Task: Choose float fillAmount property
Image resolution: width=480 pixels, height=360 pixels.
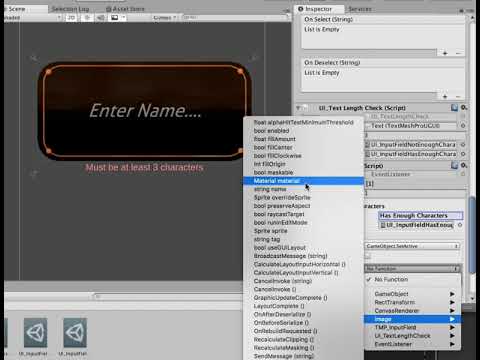Action: (303, 139)
